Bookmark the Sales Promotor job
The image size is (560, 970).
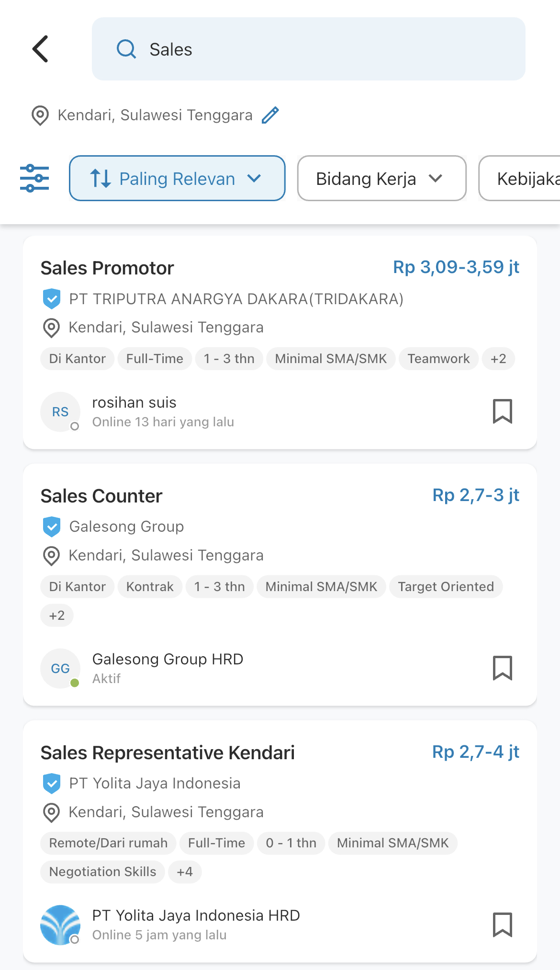click(x=503, y=411)
